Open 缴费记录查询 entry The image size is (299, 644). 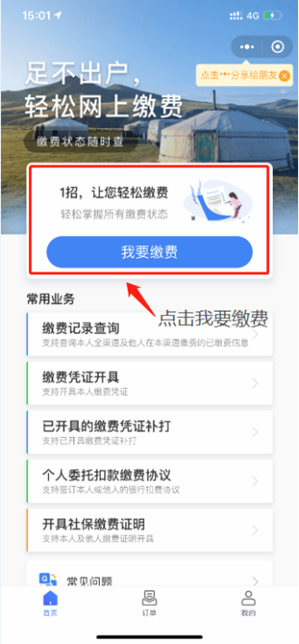point(149,334)
